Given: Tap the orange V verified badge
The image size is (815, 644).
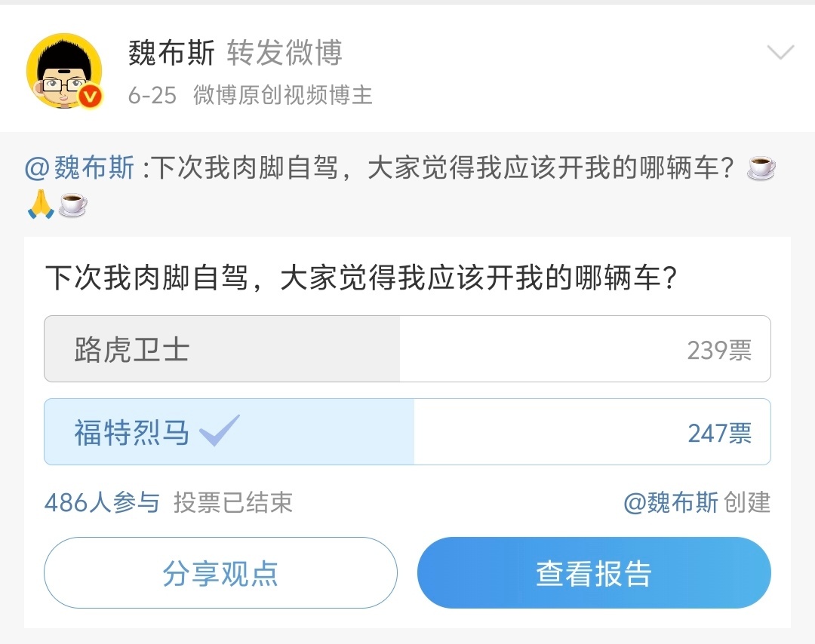Looking at the screenshot, I should (x=91, y=97).
